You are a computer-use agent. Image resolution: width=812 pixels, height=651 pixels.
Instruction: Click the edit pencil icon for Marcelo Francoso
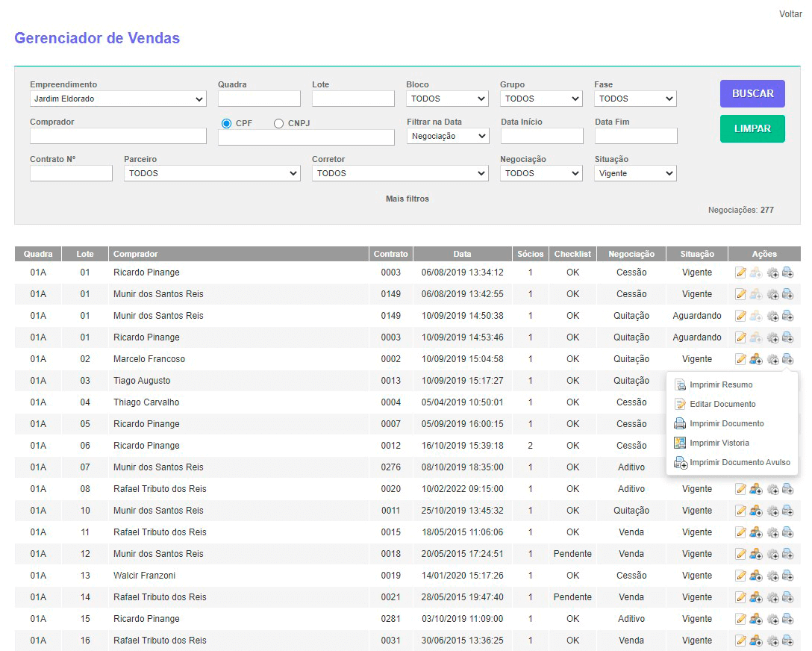pyautogui.click(x=740, y=359)
